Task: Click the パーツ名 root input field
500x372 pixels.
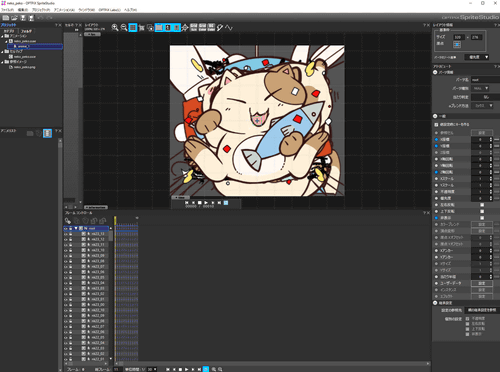Action: [485, 80]
